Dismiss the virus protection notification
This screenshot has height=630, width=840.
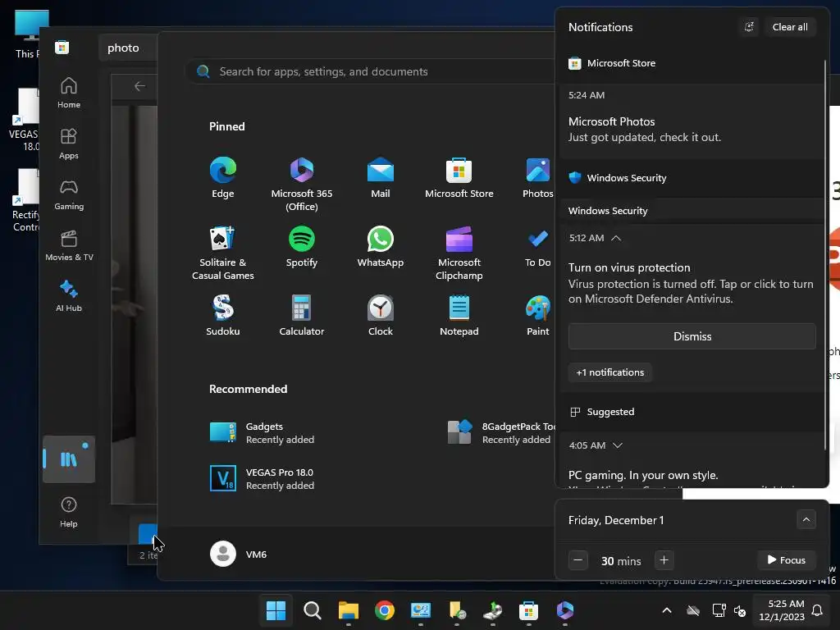click(692, 336)
